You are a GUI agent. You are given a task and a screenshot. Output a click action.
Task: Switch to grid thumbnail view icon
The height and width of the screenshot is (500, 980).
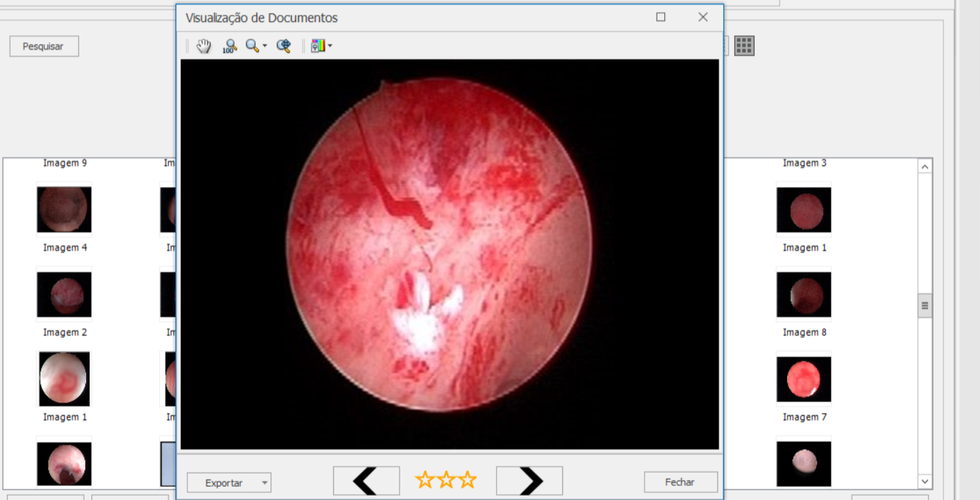coord(744,46)
